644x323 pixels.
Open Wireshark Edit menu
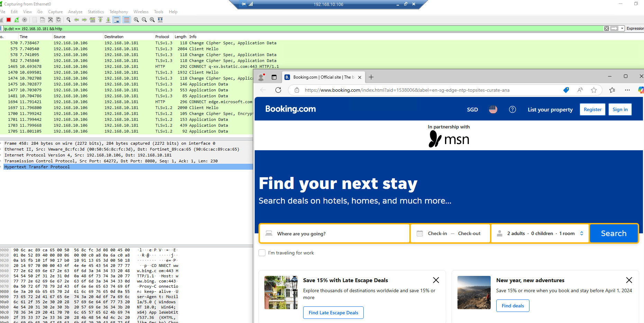(14, 12)
